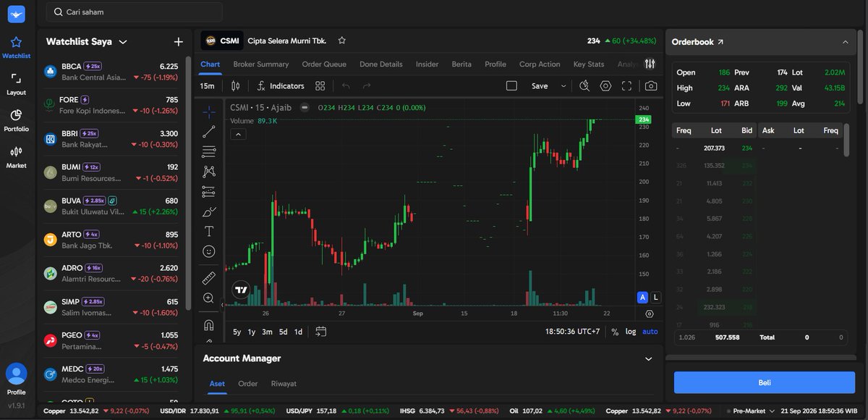This screenshot has height=420, width=868.
Task: Open Market from the sidebar
Action: (16, 157)
